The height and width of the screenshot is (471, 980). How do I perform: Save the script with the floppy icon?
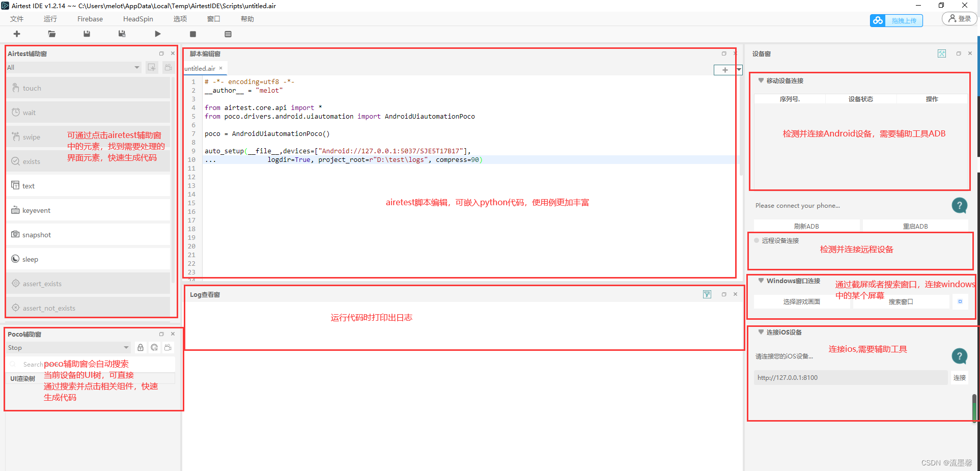87,34
